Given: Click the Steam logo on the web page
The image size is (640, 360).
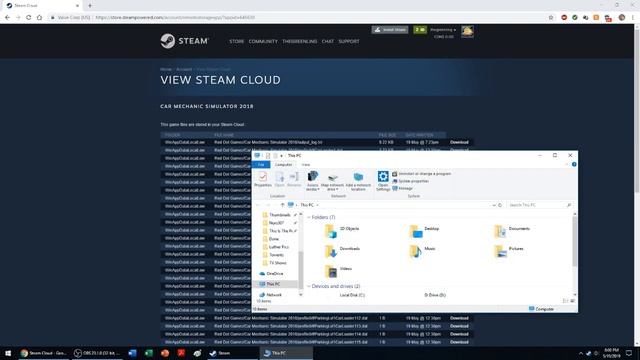Looking at the screenshot, I should click(x=184, y=41).
